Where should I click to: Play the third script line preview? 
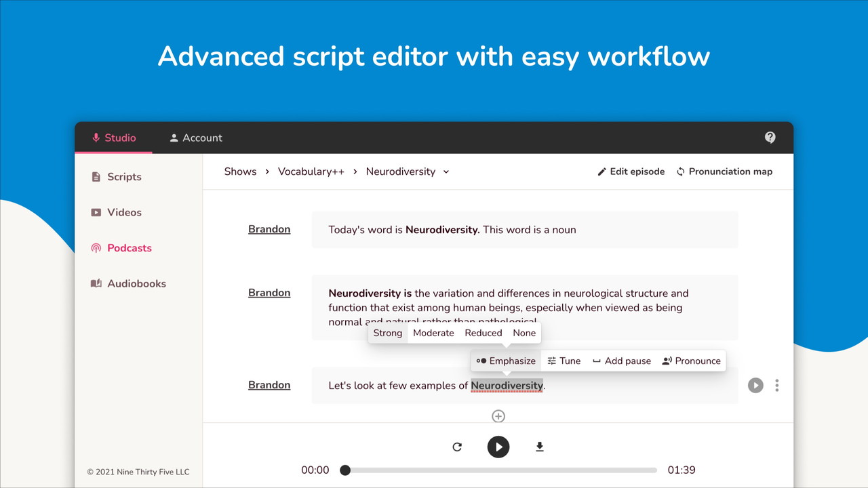[755, 385]
